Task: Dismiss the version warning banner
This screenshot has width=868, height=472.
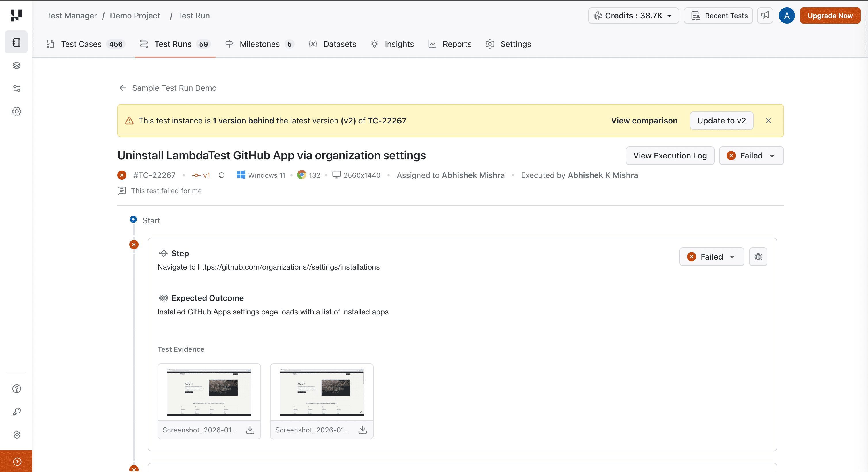Action: coord(768,121)
